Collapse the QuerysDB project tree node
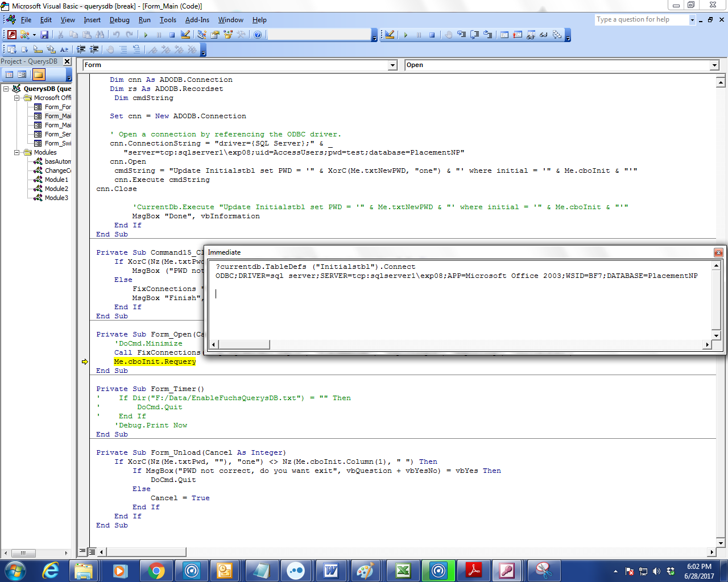728x582 pixels. (6, 89)
